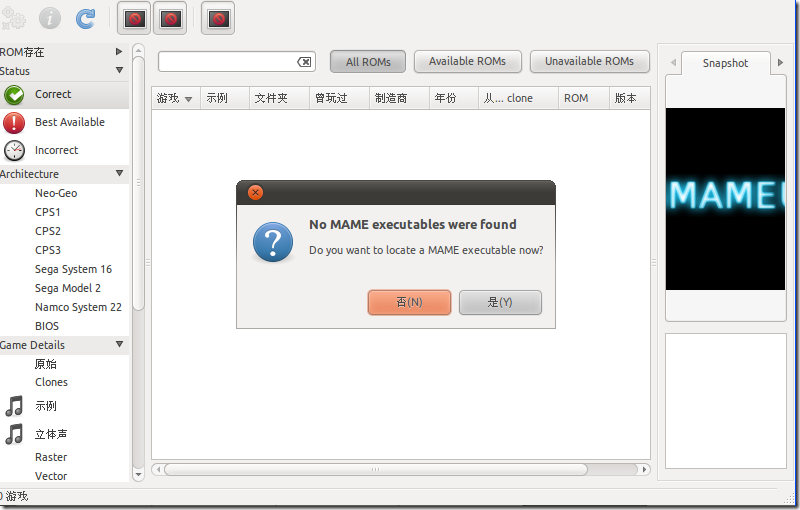Toggle the Unavailable ROMs filter

pos(589,62)
